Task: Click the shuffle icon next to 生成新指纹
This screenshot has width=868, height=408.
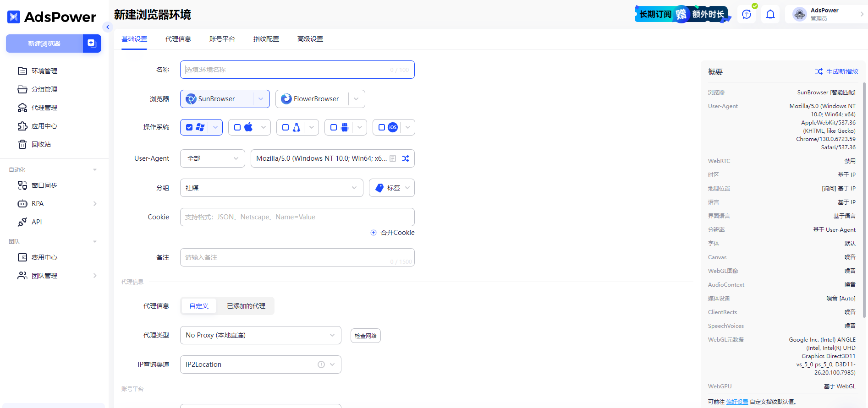Action: click(819, 71)
